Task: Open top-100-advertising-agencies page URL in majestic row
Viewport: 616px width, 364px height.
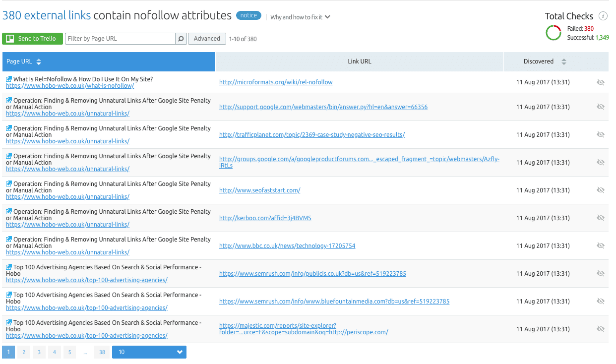Action: (x=87, y=336)
